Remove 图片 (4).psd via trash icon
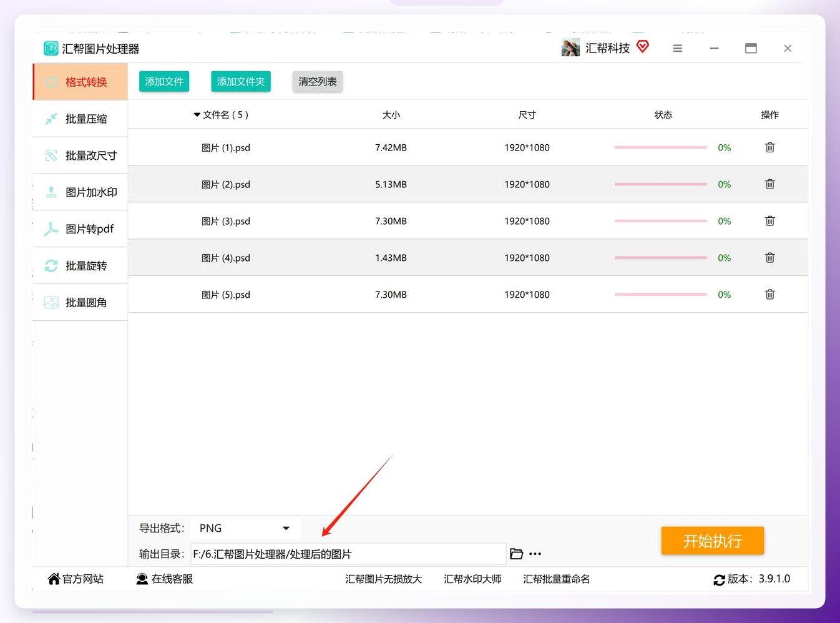The image size is (840, 623). pyautogui.click(x=769, y=258)
